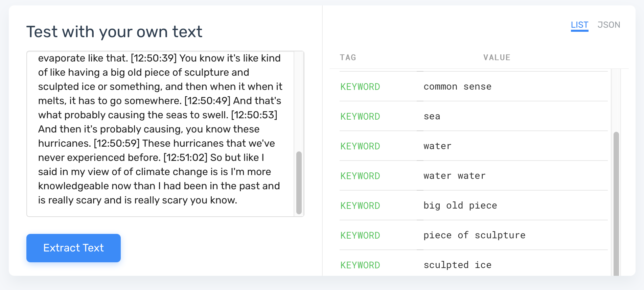Click the 'sculpted ice' value
Viewport: 644px width, 290px height.
point(457,265)
